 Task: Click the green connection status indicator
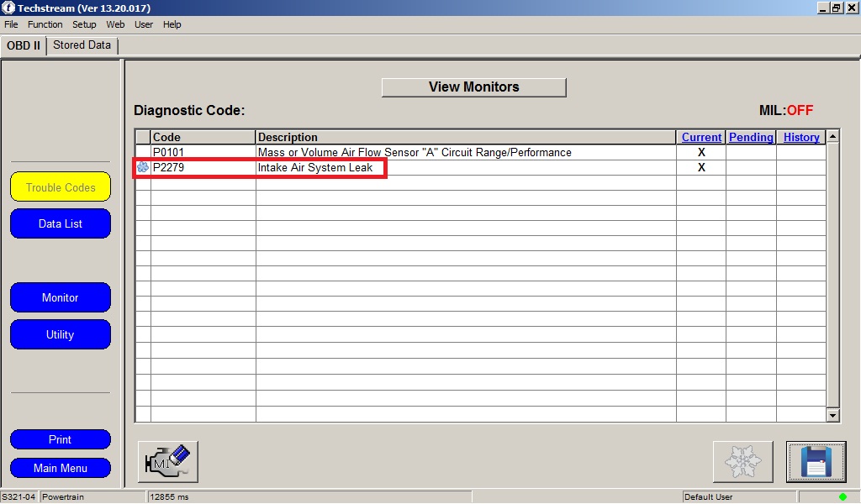point(843,496)
